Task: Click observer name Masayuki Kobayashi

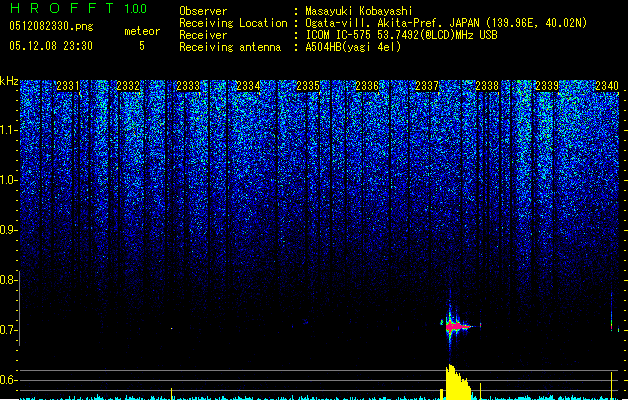Action: pos(359,11)
